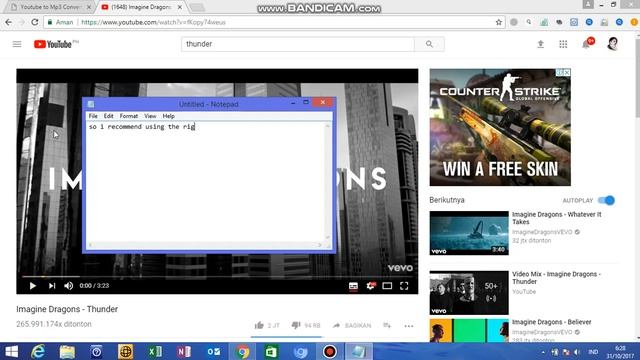Open the YouTube upload video icon
The width and height of the screenshot is (640, 360).
point(540,44)
